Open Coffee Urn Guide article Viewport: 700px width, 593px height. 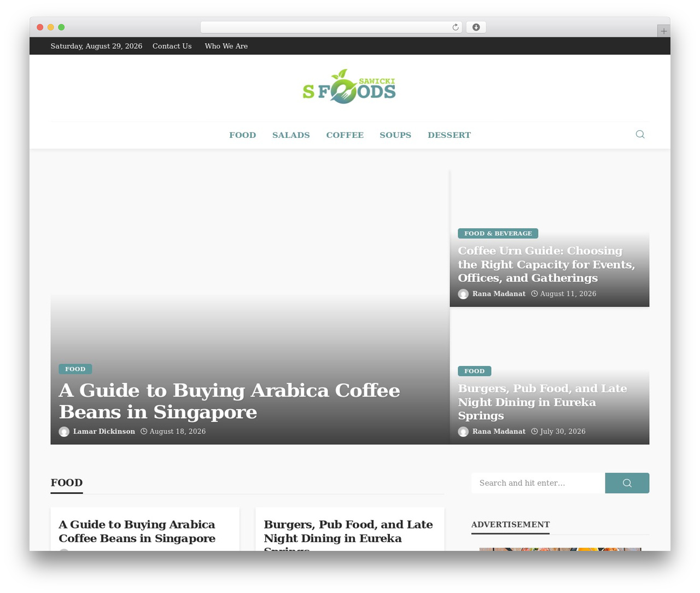(546, 264)
